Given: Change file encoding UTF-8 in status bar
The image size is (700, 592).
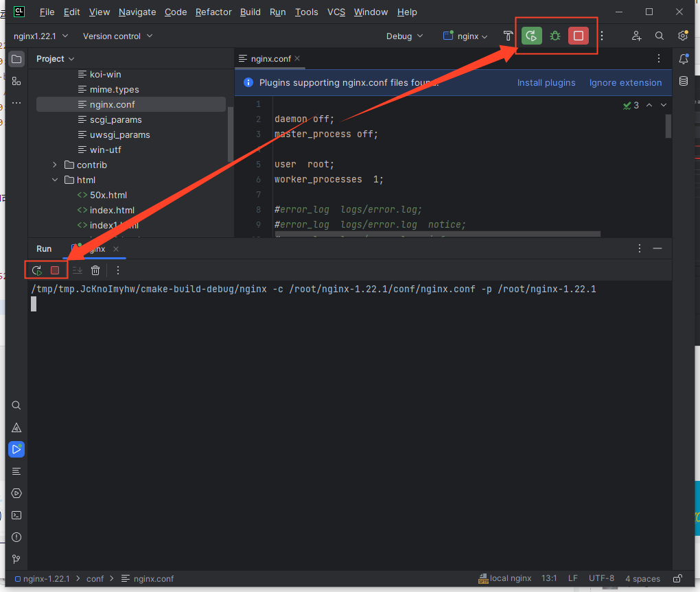Looking at the screenshot, I should pos(601,578).
